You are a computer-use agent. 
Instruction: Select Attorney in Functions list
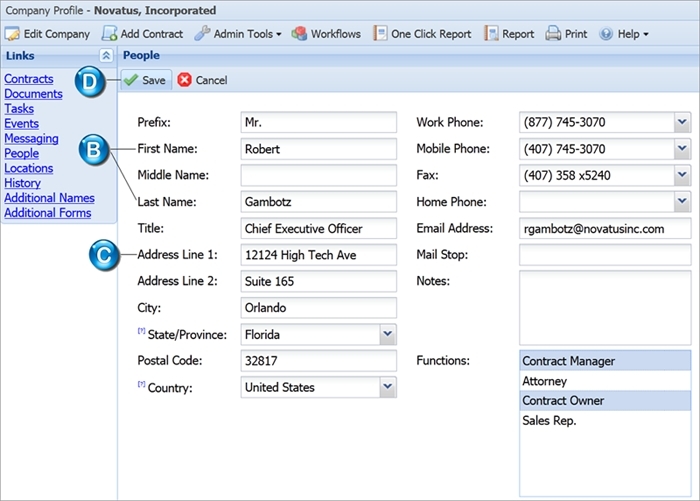605,381
